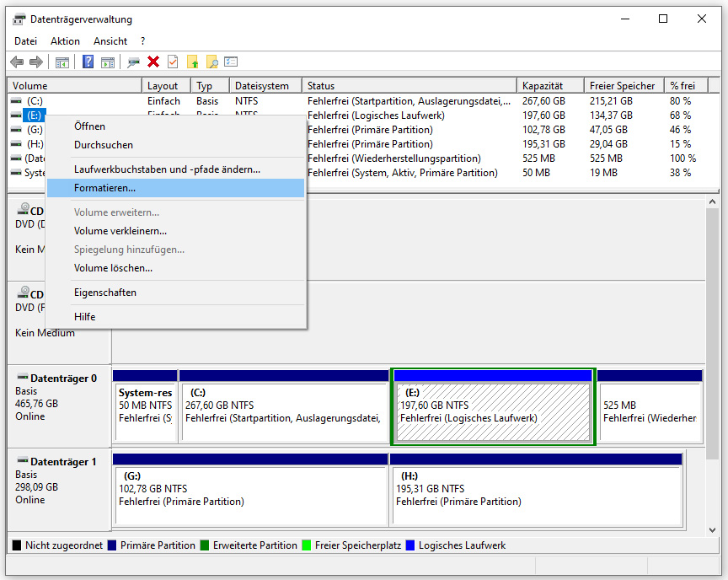
Task: Click the show/hide console tree icon
Action: (x=62, y=62)
